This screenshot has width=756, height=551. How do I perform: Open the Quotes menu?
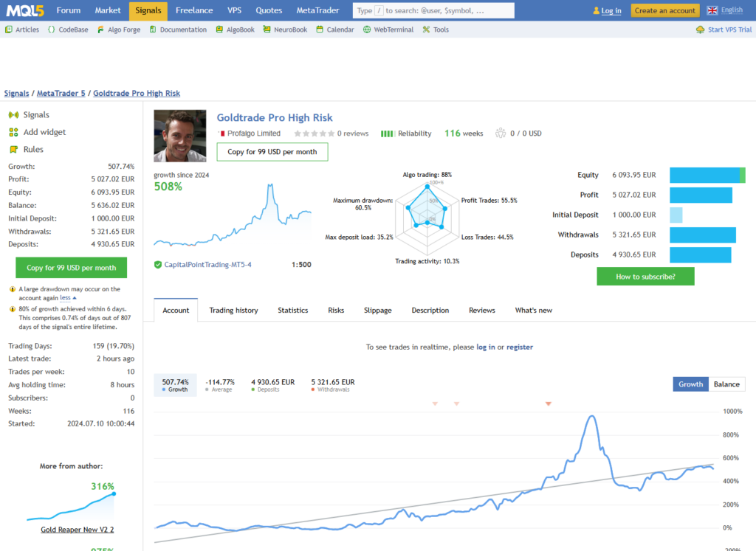click(x=269, y=10)
